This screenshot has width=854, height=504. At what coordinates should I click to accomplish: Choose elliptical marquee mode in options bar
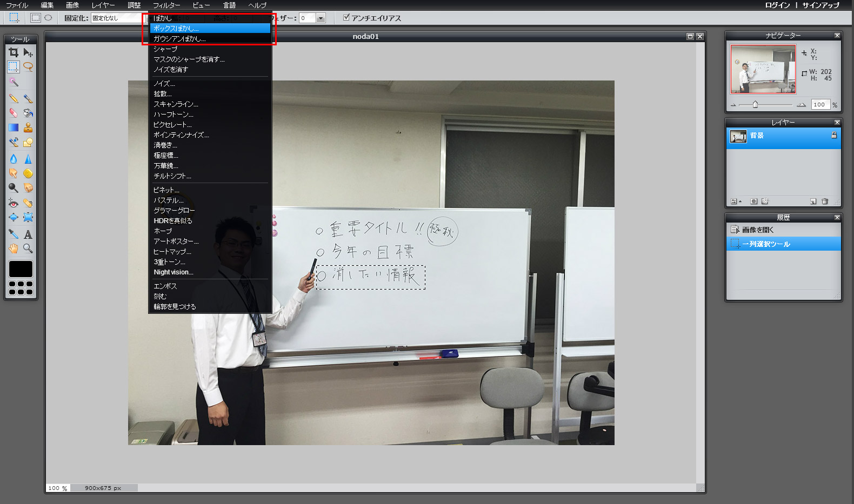[x=48, y=18]
